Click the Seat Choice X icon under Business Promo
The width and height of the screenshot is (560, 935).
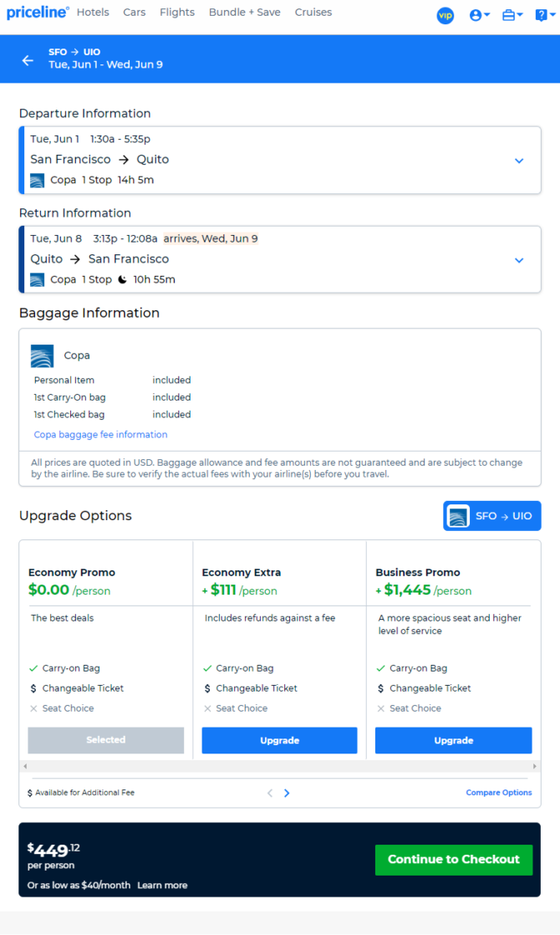point(380,708)
